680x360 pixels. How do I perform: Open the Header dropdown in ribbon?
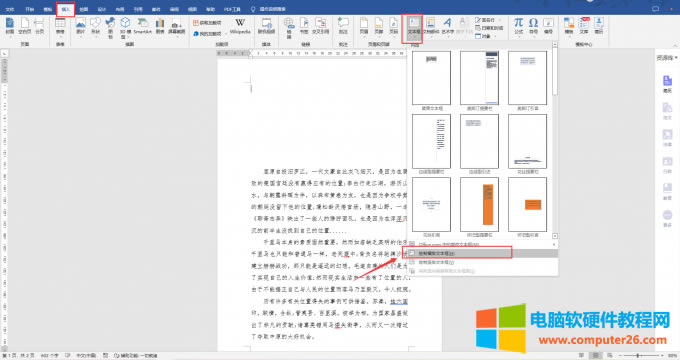[x=364, y=26]
